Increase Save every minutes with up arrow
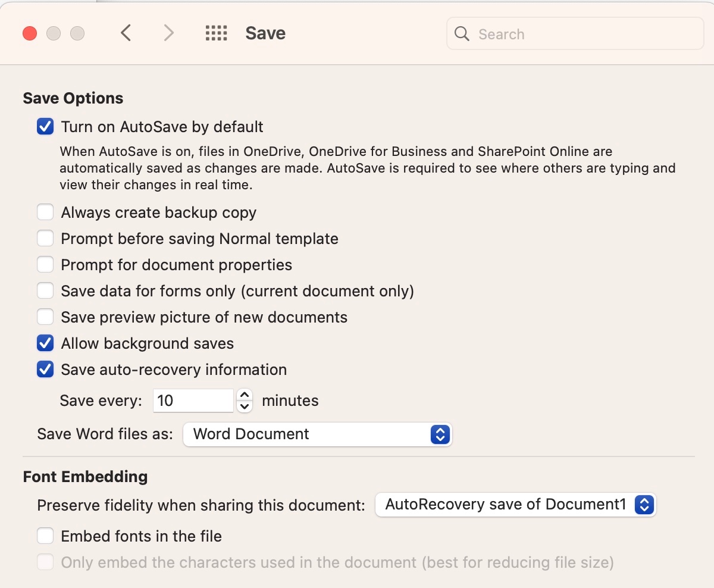The image size is (714, 588). point(245,395)
